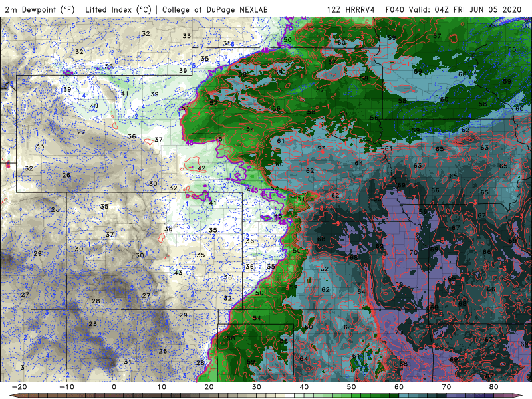Click the 60 label on the color scale
Image resolution: width=532 pixels, height=399 pixels.
tap(399, 387)
